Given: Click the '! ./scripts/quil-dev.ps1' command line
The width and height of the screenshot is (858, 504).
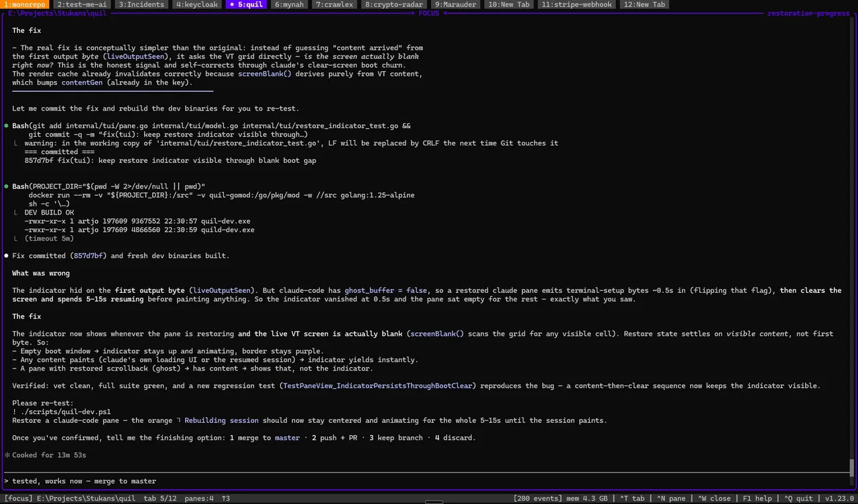Looking at the screenshot, I should tap(62, 412).
